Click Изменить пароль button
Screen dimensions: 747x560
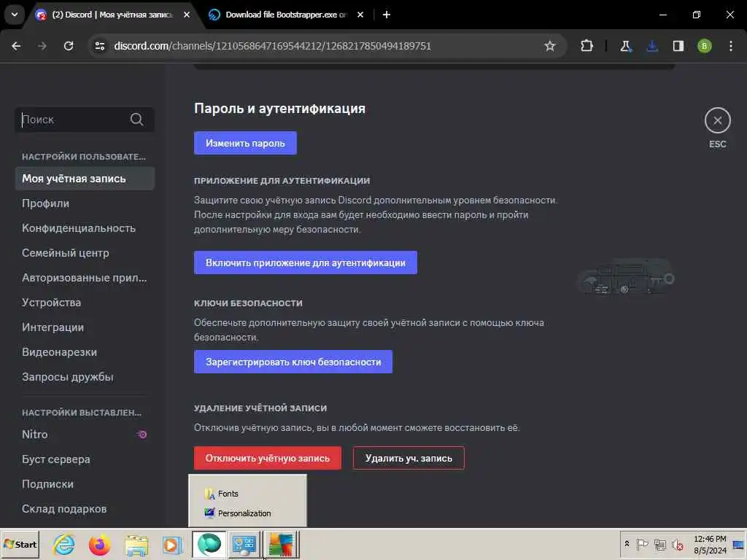click(245, 143)
